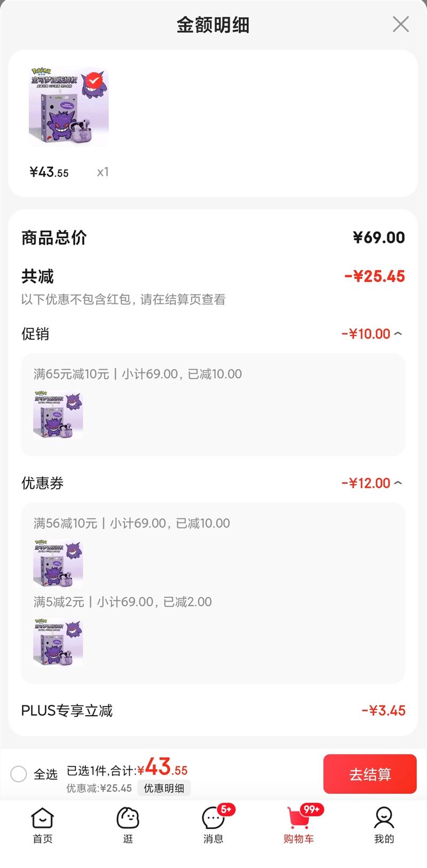Tap product thumbnail under 满65元减10元
The image size is (427, 868).
coord(58,416)
